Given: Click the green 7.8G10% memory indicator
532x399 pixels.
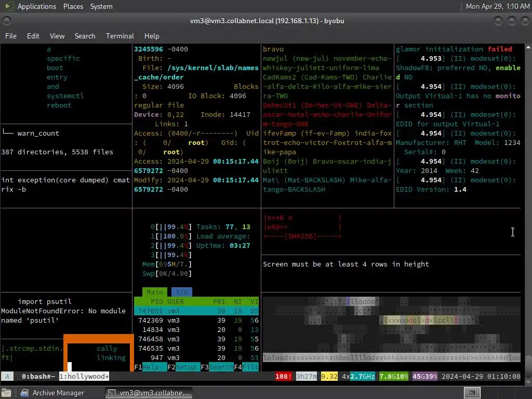Looking at the screenshot, I should point(394,376).
